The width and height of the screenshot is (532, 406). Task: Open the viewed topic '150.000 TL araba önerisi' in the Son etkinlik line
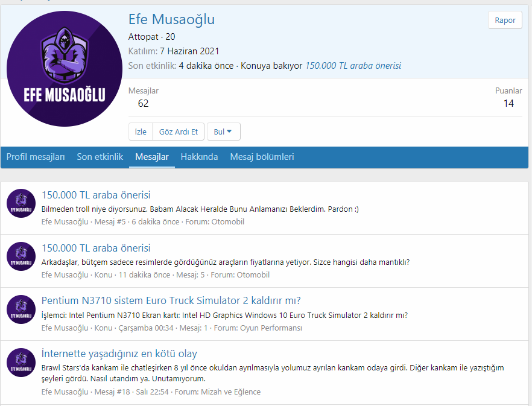point(353,66)
